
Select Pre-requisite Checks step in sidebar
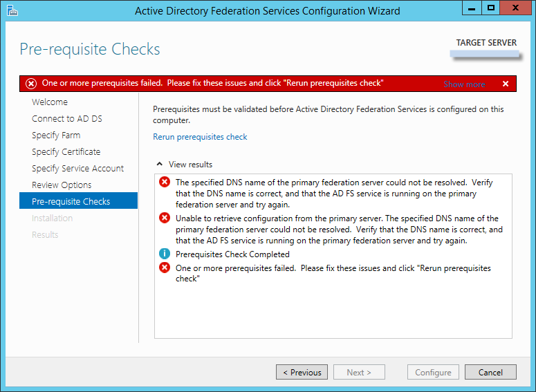(79, 200)
